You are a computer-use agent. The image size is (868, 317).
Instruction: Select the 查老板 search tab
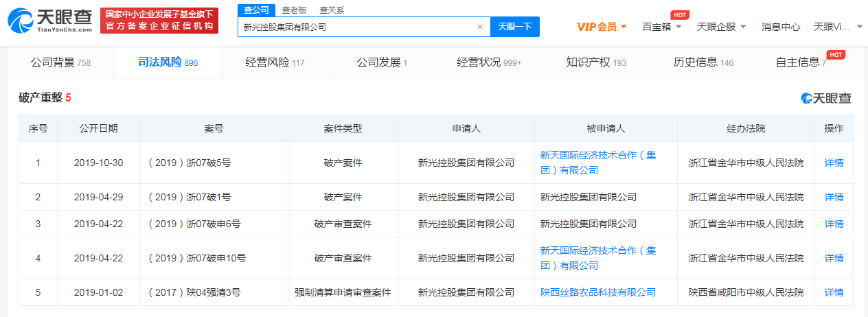pyautogui.click(x=295, y=10)
